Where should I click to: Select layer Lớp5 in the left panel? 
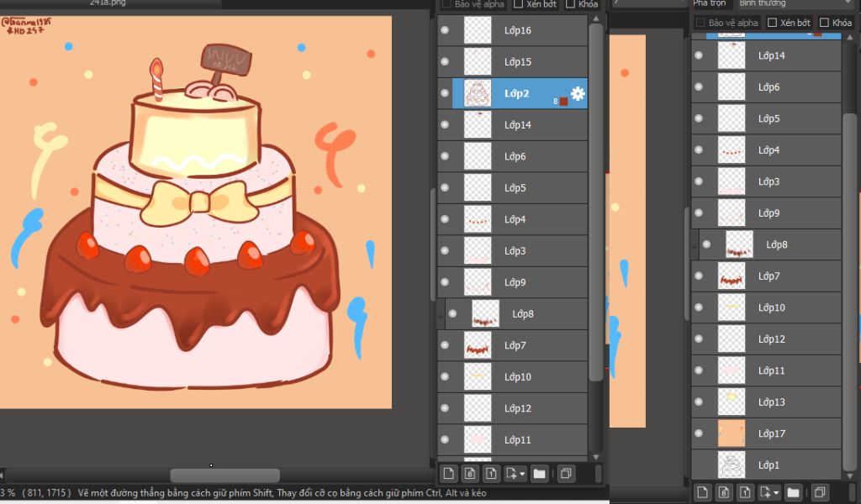tap(512, 187)
